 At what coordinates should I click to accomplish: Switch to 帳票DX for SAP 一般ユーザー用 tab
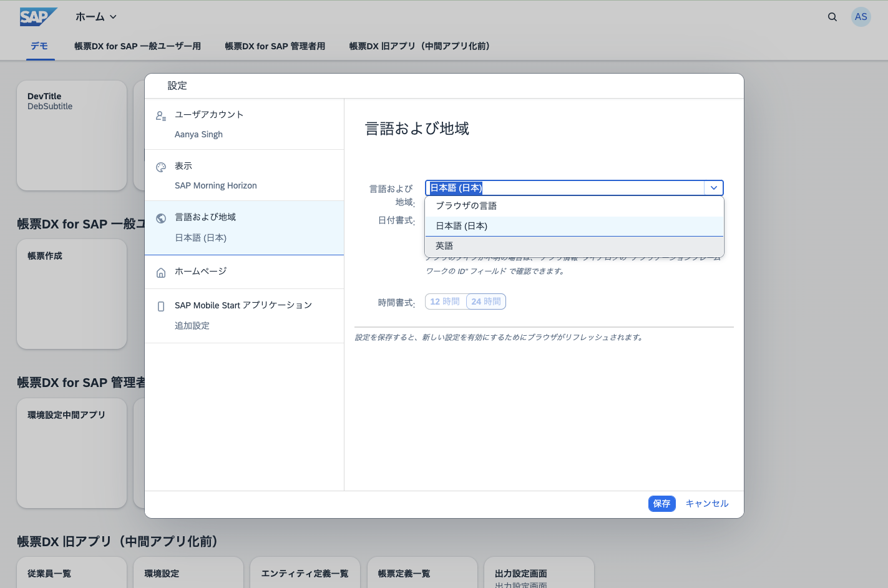pos(137,46)
